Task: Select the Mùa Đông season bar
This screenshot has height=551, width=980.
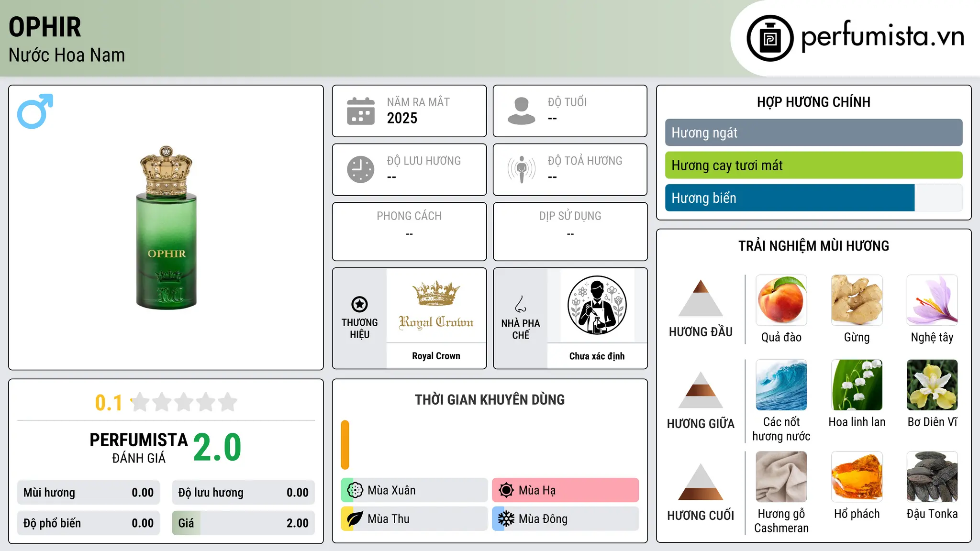Action: click(x=566, y=518)
